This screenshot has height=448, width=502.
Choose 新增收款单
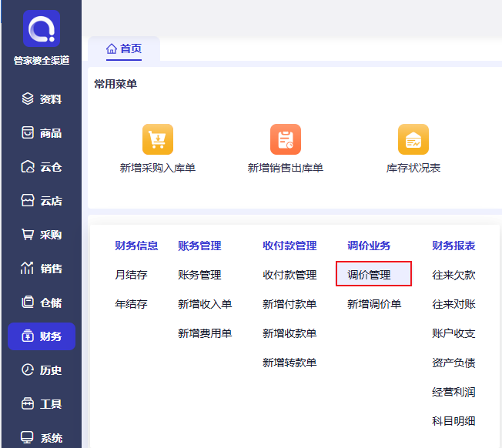point(289,333)
